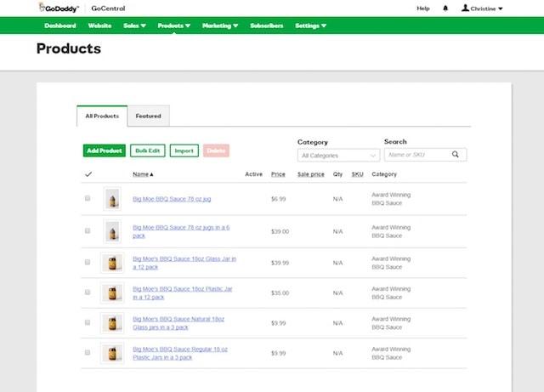Expand the All Categories dropdown
544x392 pixels.
click(338, 156)
